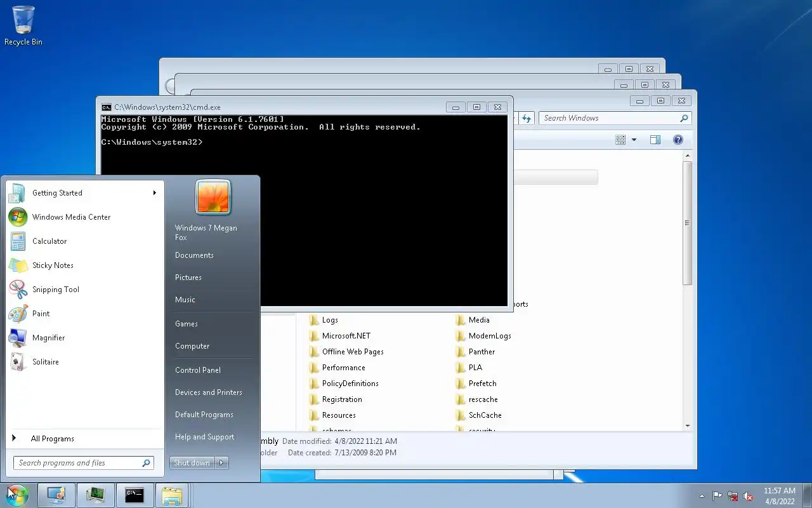
Task: Open Documents from the Start menu
Action: point(194,255)
